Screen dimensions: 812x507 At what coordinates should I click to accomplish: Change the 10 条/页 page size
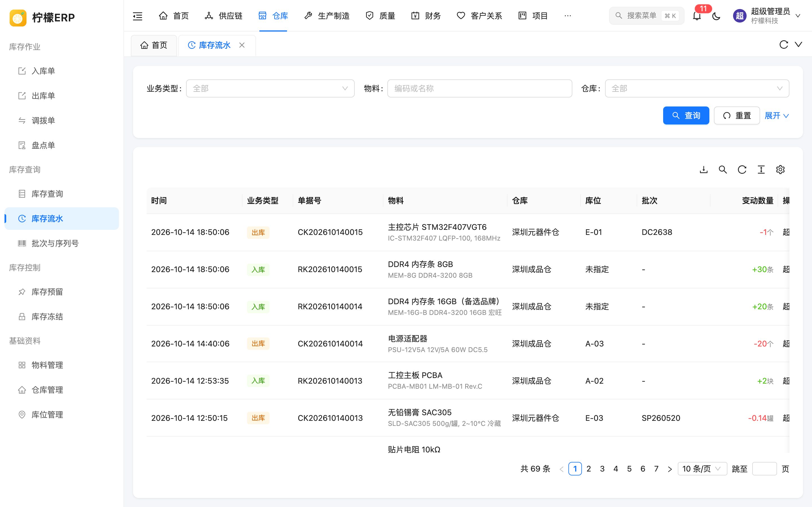tap(702, 469)
